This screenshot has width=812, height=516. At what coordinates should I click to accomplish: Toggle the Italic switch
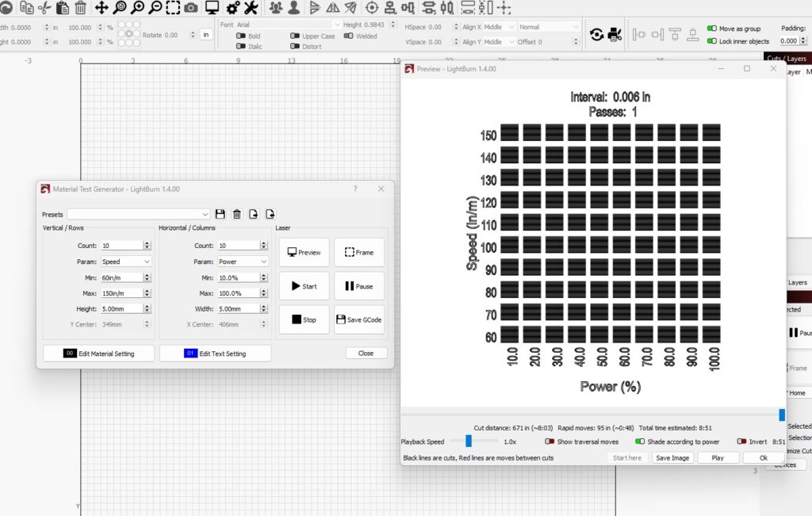point(241,47)
